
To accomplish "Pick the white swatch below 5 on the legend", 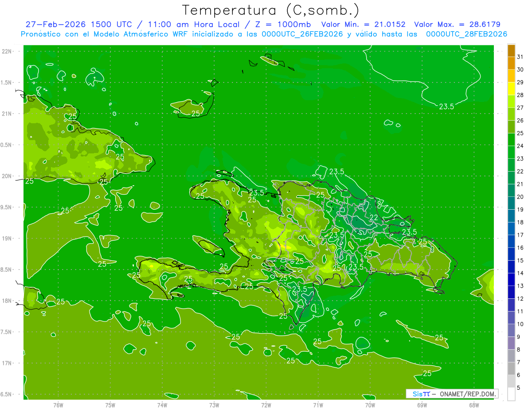I will tap(511, 394).
